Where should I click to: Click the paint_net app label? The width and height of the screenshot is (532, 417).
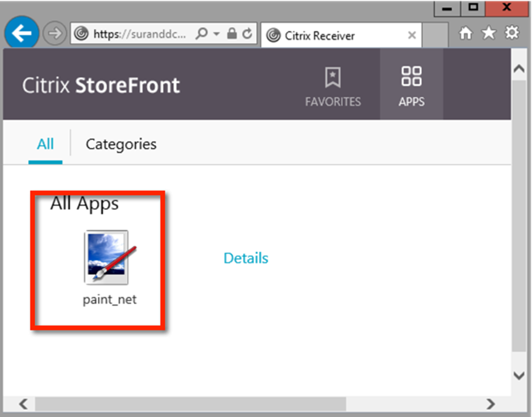tap(110, 300)
